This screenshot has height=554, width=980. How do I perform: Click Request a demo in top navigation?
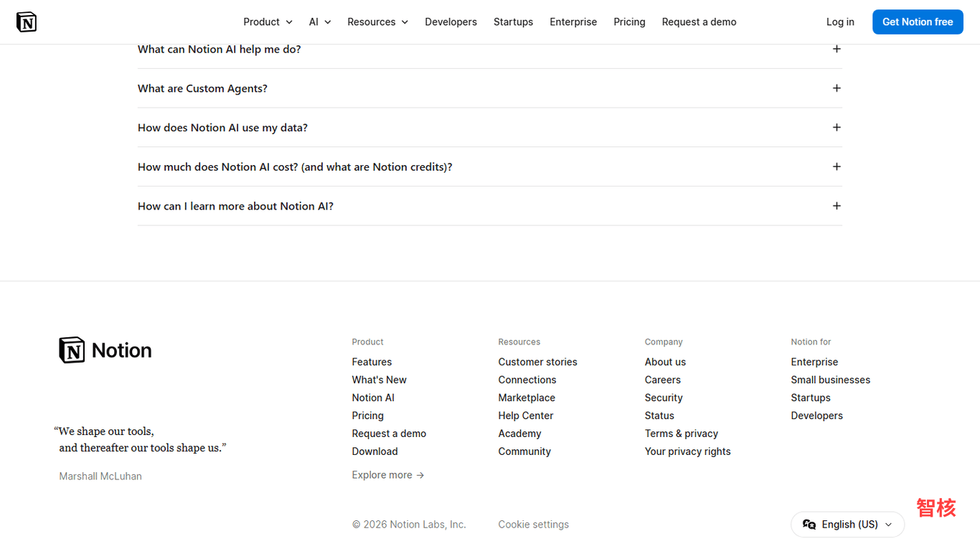coord(699,22)
